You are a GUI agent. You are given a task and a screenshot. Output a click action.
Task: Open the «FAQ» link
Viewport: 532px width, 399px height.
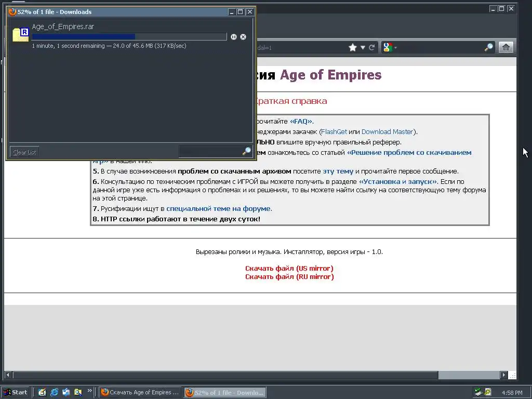tap(301, 122)
